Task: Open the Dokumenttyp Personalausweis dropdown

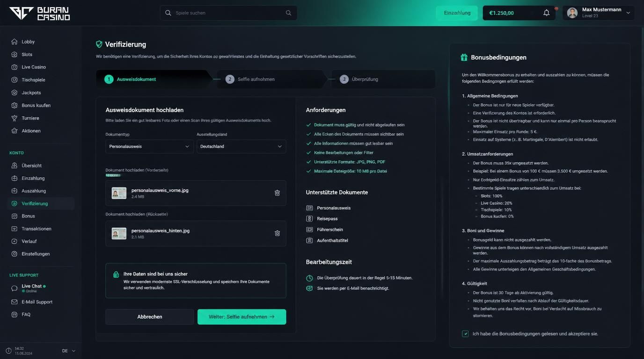Action: 149,146
